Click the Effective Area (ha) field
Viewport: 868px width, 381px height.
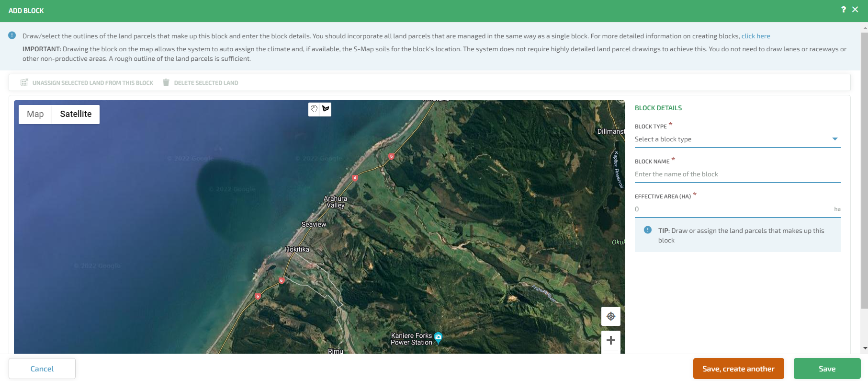coord(733,209)
